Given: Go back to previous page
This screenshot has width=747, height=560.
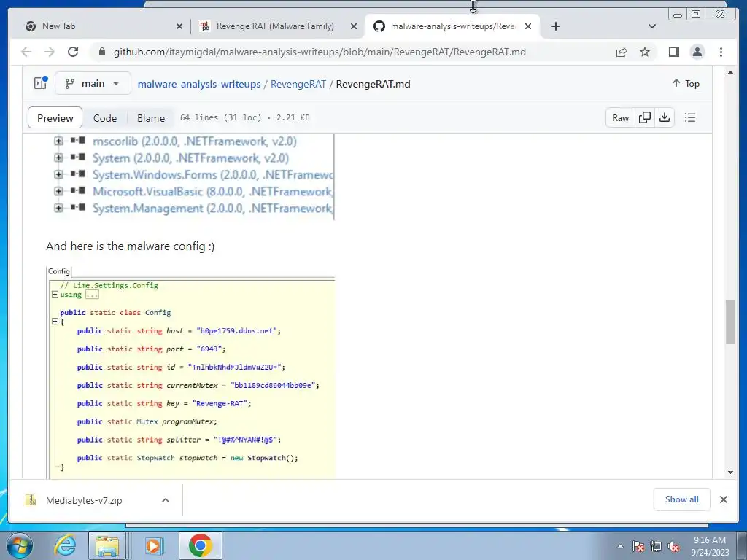Looking at the screenshot, I should coord(26,52).
